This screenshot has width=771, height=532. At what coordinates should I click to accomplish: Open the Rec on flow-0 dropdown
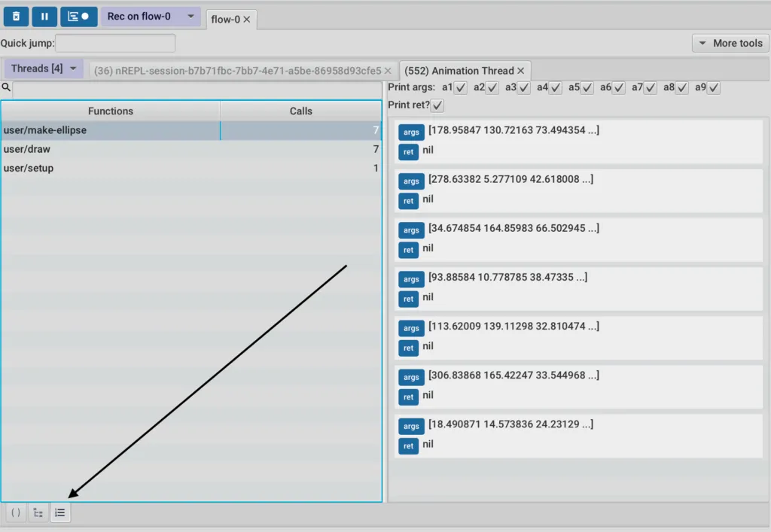(151, 17)
